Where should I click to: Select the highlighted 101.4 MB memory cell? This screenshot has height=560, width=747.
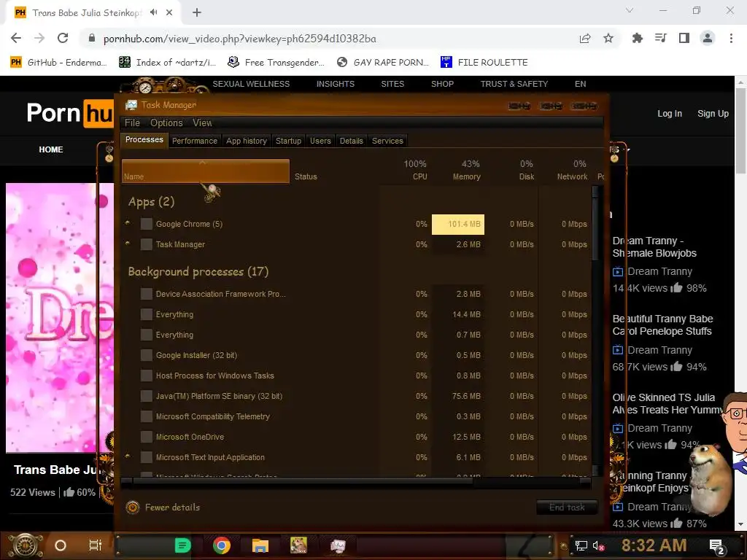tap(458, 225)
